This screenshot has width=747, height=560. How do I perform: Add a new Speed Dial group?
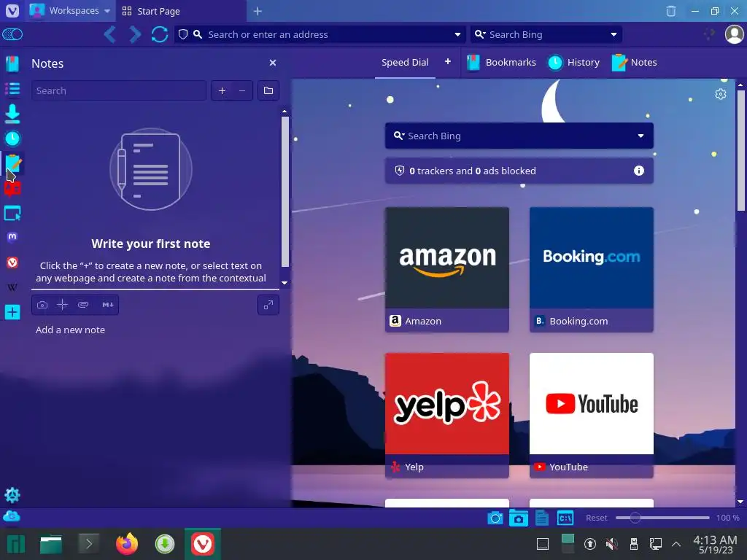tap(448, 61)
